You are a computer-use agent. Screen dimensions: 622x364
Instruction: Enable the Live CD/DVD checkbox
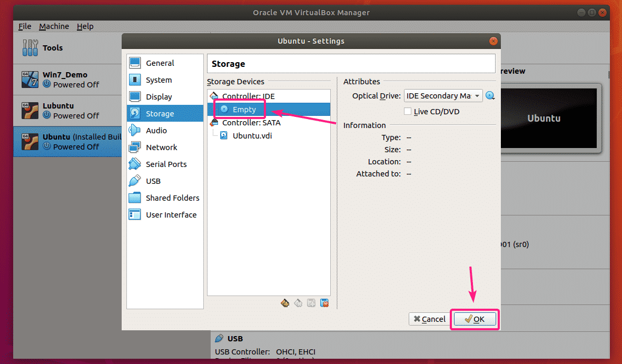pyautogui.click(x=408, y=112)
